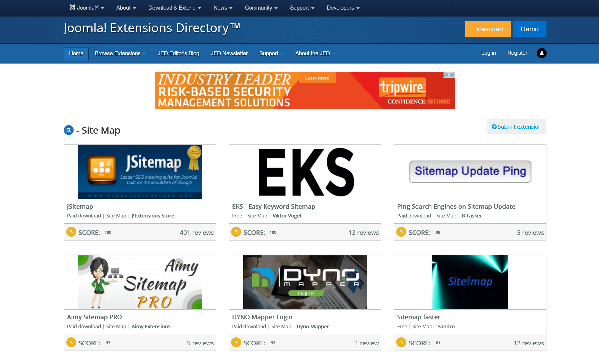Viewport: 599px width, 364px height.
Task: Click 13 reviews on EKS card
Action: pyautogui.click(x=363, y=233)
